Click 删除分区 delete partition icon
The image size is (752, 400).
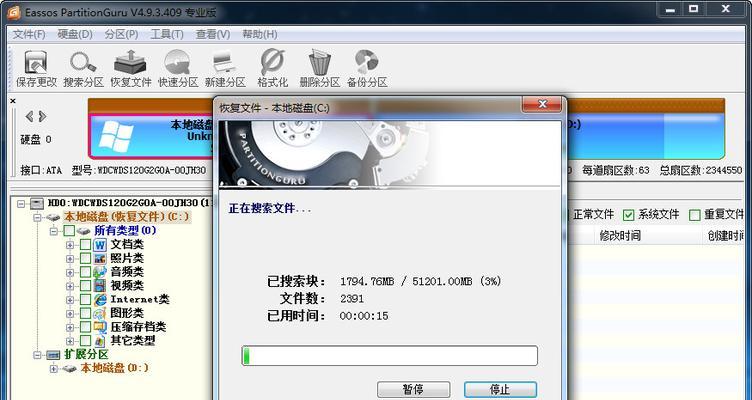pos(319,69)
